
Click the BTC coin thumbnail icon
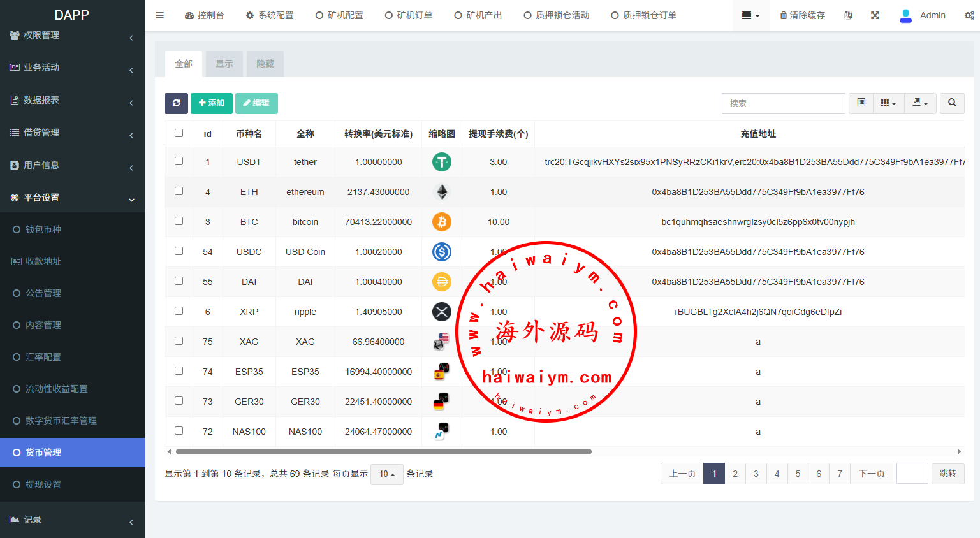click(x=441, y=222)
